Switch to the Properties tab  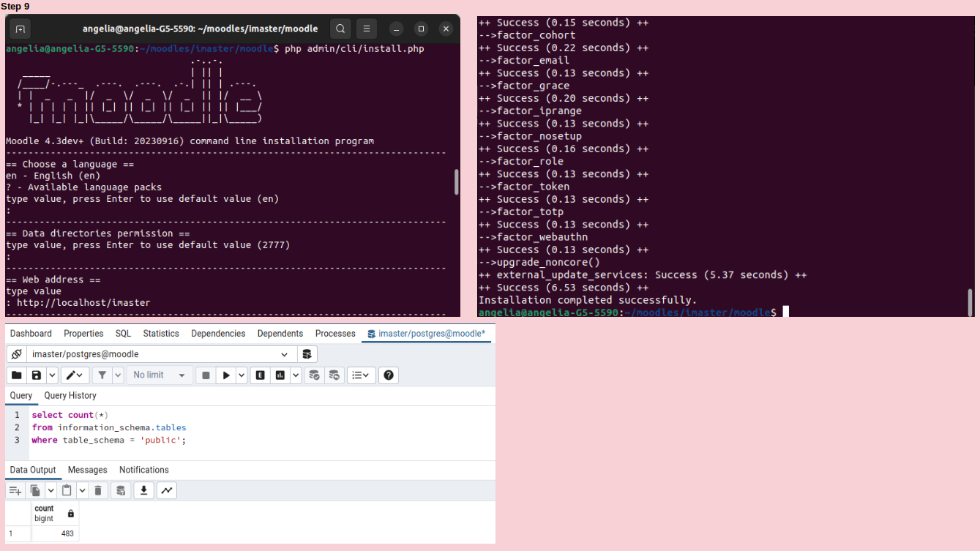pyautogui.click(x=83, y=334)
